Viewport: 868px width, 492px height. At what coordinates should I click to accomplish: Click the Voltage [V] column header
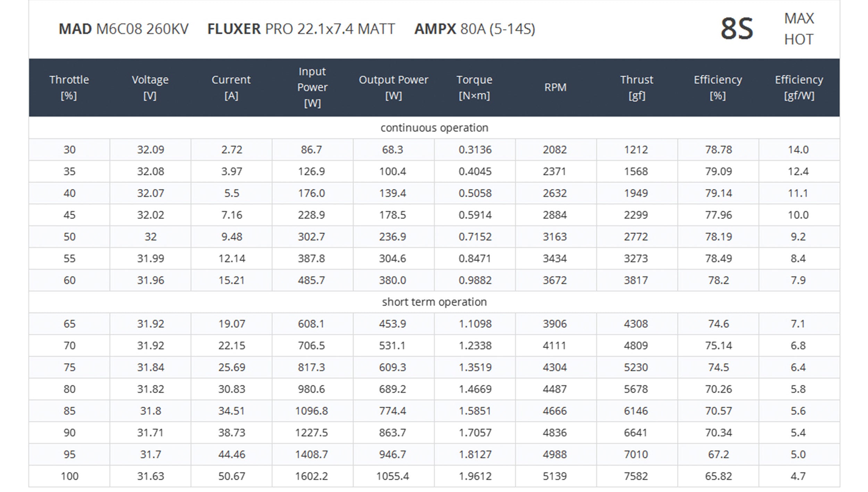tap(150, 87)
